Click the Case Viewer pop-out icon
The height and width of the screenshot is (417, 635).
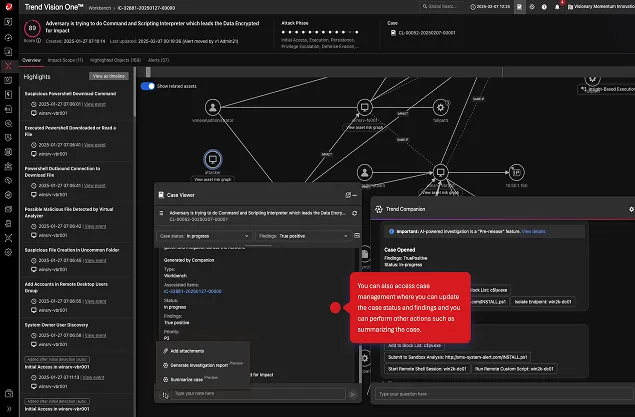coord(346,195)
